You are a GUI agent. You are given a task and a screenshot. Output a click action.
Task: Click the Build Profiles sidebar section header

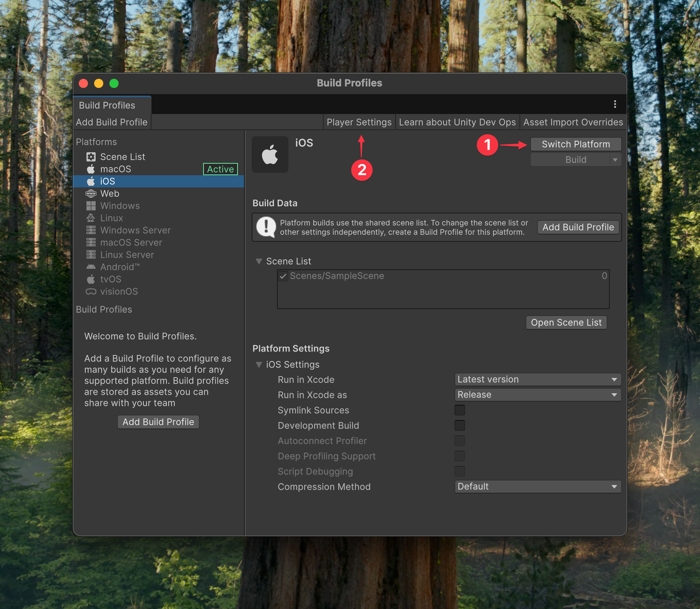(x=104, y=309)
